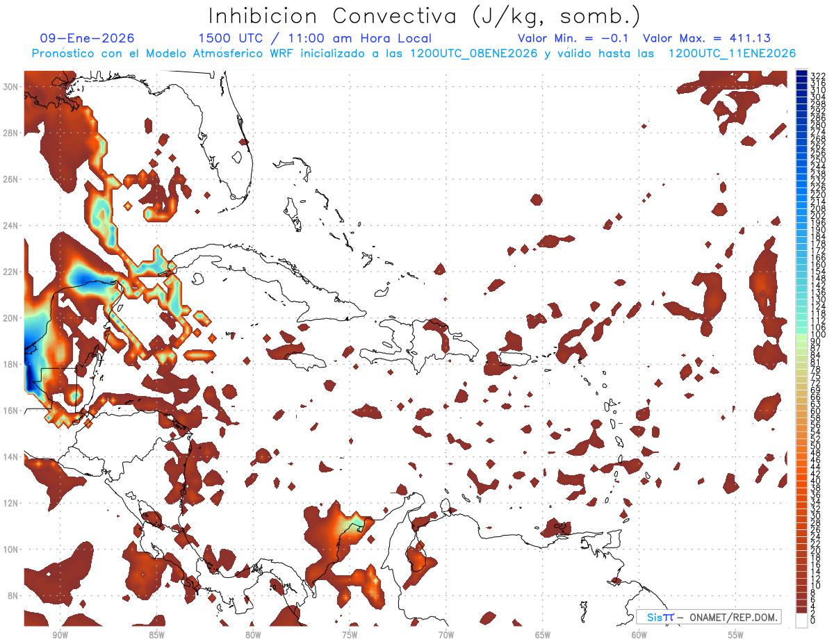Viewport: 834px width, 644px height.
Task: Click the 14N latitude label
Action: (12, 456)
